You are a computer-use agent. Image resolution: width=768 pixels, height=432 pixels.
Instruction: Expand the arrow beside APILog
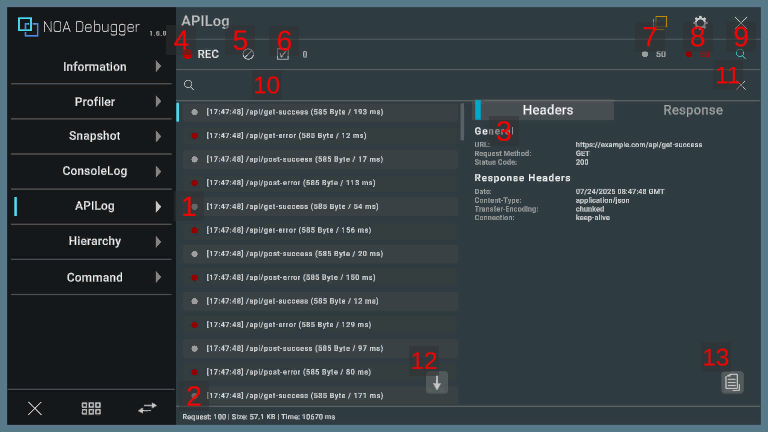(x=158, y=206)
